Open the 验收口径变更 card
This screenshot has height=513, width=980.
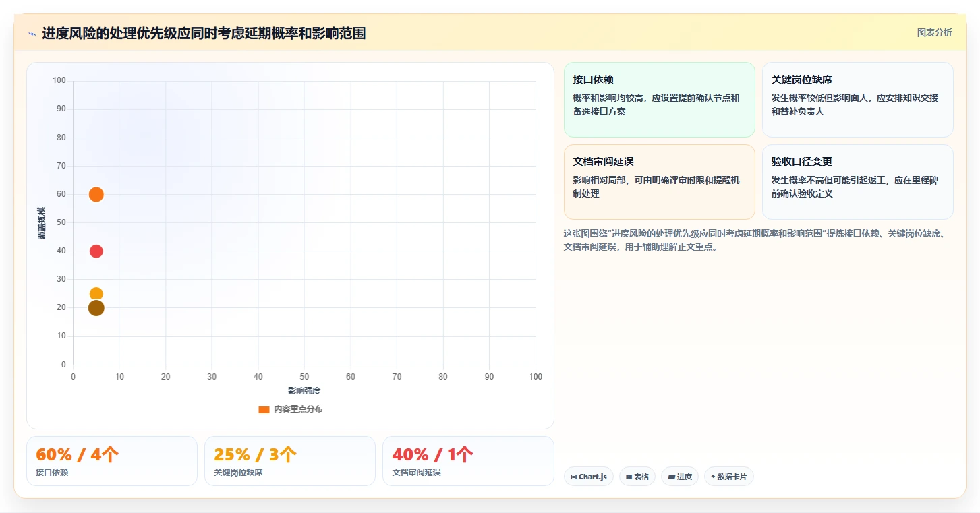coord(857,182)
